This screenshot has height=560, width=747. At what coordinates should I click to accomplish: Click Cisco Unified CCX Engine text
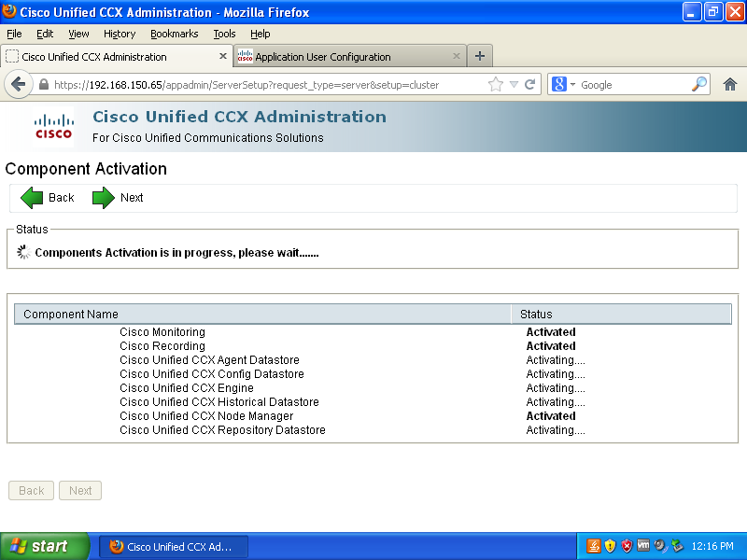pyautogui.click(x=187, y=388)
